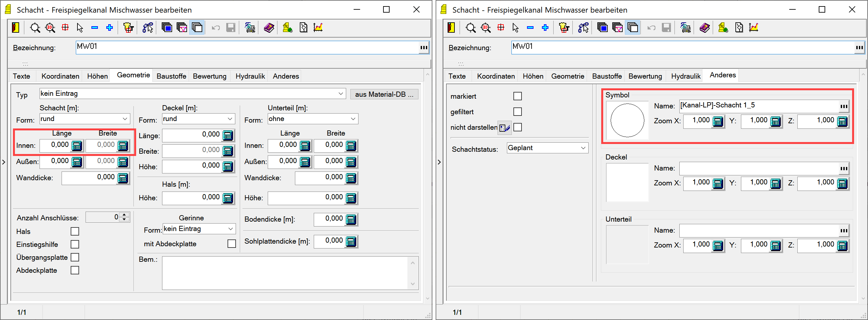This screenshot has height=320, width=868.
Task: Switch to Baustoffe tab in left window
Action: point(171,76)
